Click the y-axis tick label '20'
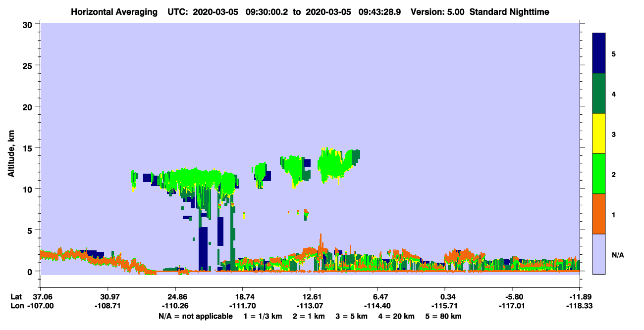Image resolution: width=644 pixels, height=330 pixels. click(x=29, y=106)
